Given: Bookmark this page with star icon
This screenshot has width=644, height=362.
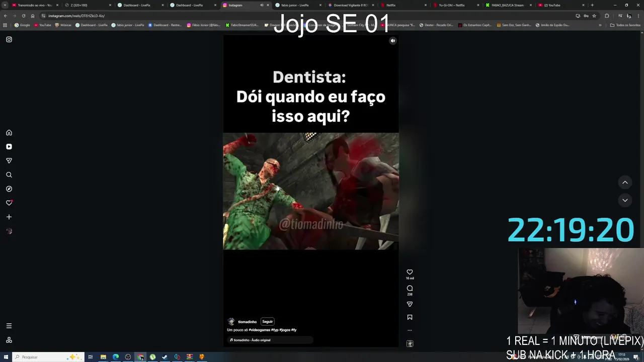Looking at the screenshot, I should tap(594, 16).
